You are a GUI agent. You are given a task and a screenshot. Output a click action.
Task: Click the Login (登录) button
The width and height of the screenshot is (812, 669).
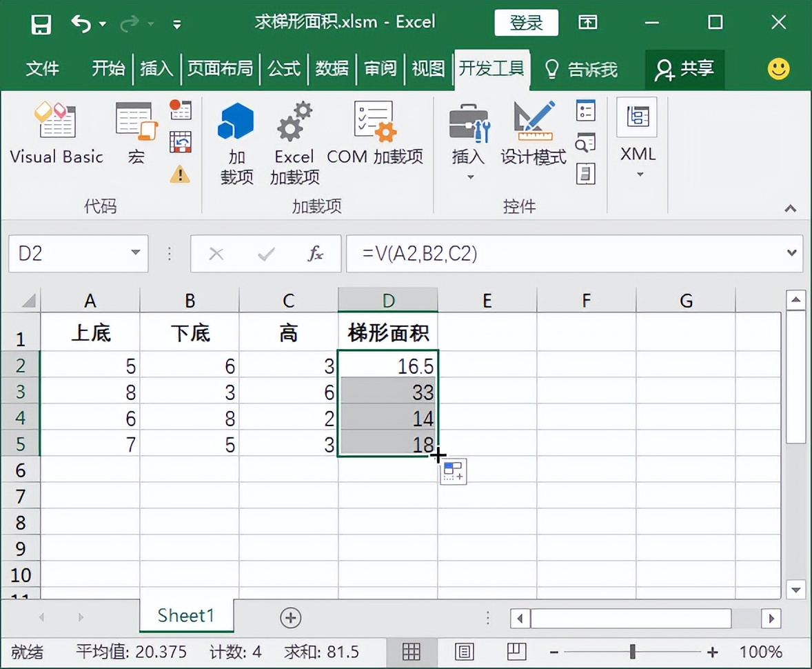pyautogui.click(x=526, y=23)
